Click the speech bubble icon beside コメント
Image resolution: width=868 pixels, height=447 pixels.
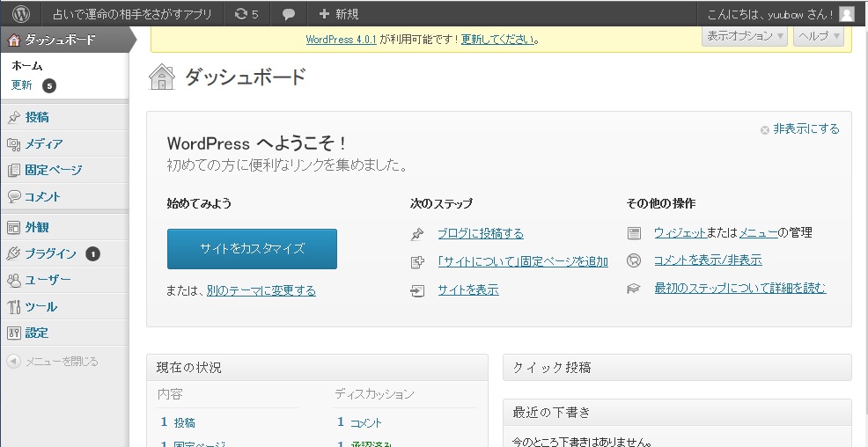click(14, 197)
